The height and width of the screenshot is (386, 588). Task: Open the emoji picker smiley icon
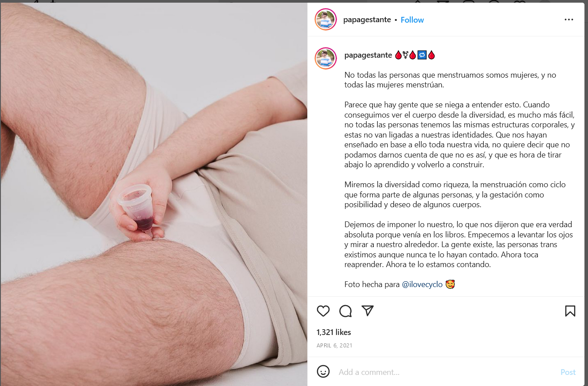pos(323,372)
